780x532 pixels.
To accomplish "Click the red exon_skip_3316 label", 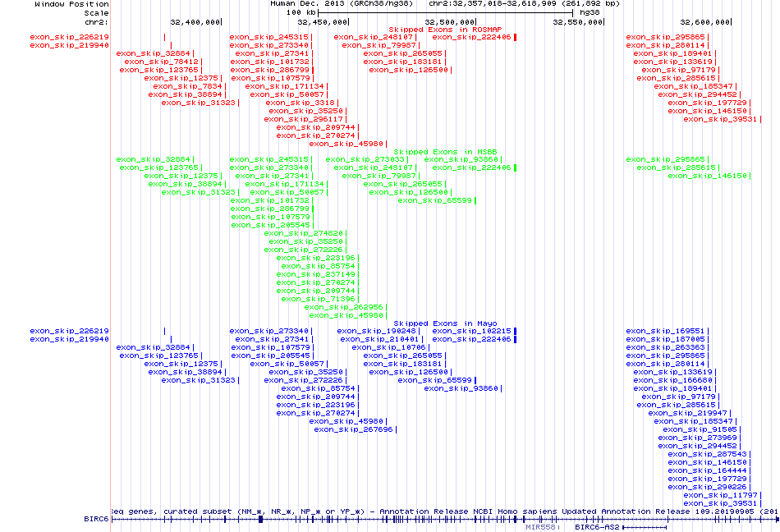I will coord(299,103).
